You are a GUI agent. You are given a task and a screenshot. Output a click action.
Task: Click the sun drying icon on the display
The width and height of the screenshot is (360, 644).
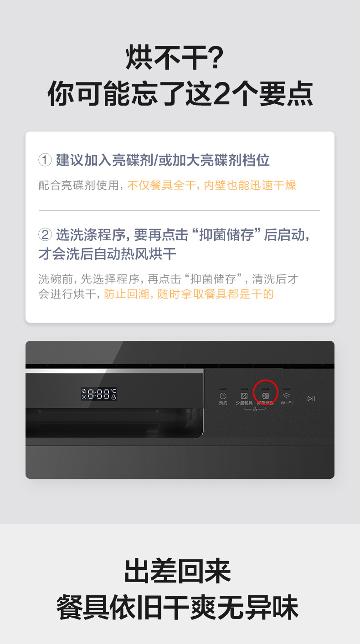pyautogui.click(x=84, y=397)
